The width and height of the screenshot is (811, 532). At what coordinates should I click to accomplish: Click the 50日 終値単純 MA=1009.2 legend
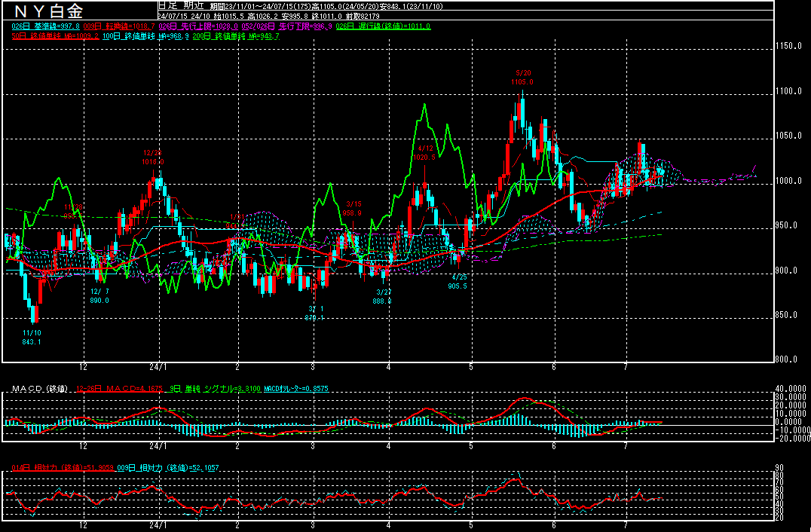click(x=55, y=36)
